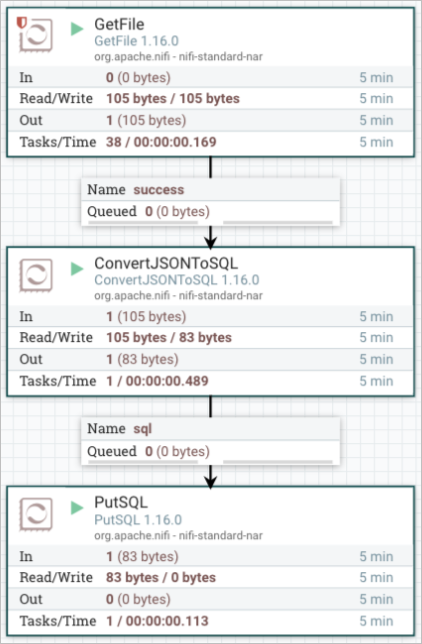Image resolution: width=422 pixels, height=644 pixels.
Task: Click GetFile In 0 (0 bytes)
Action: pos(138,78)
